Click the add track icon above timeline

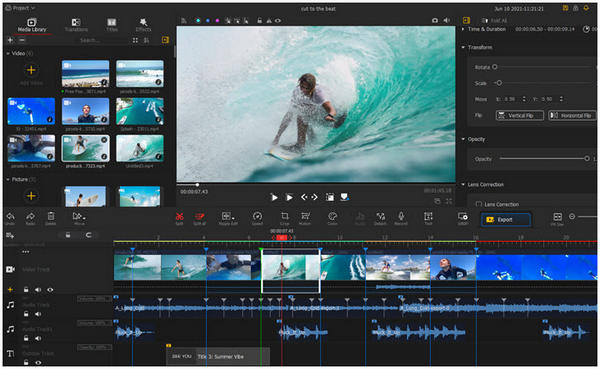tap(10, 235)
